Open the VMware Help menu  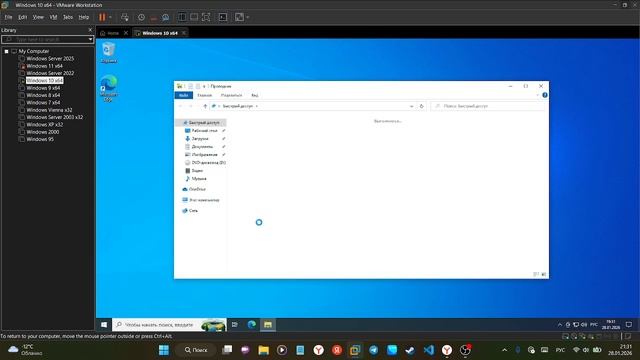(84, 17)
